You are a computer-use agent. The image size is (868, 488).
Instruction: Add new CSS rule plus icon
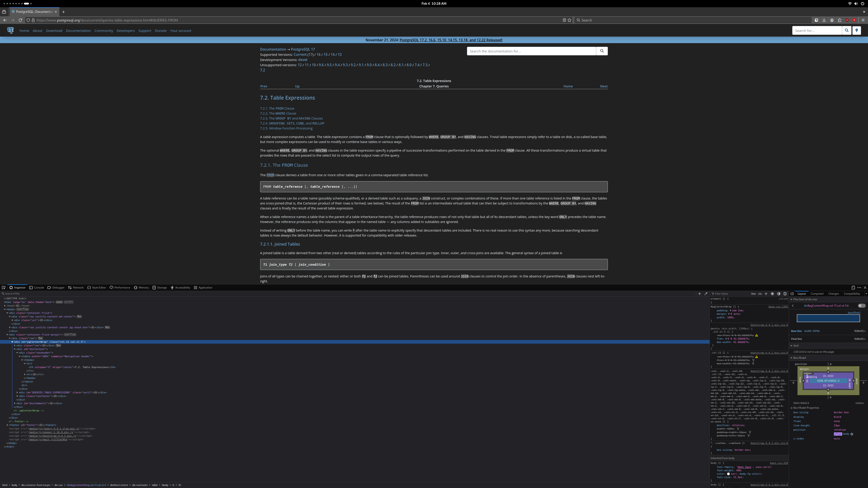click(x=766, y=294)
